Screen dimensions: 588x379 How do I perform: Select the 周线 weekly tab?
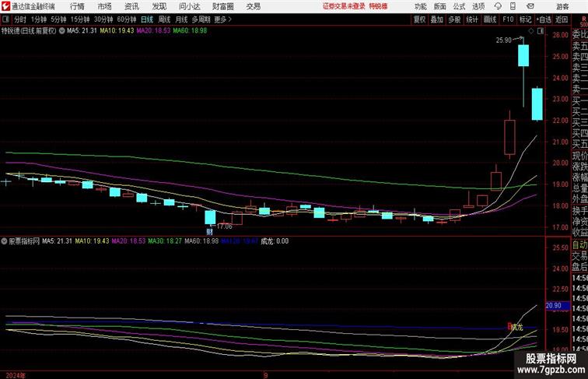[x=164, y=19]
